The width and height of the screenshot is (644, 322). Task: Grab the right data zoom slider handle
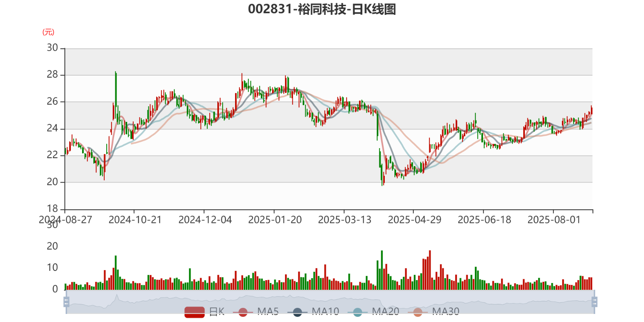(594, 302)
